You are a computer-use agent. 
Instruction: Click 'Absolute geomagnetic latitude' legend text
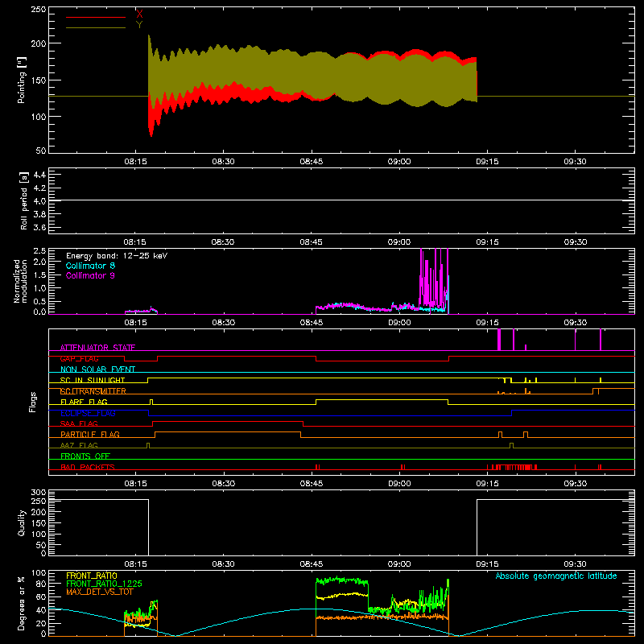click(x=556, y=576)
